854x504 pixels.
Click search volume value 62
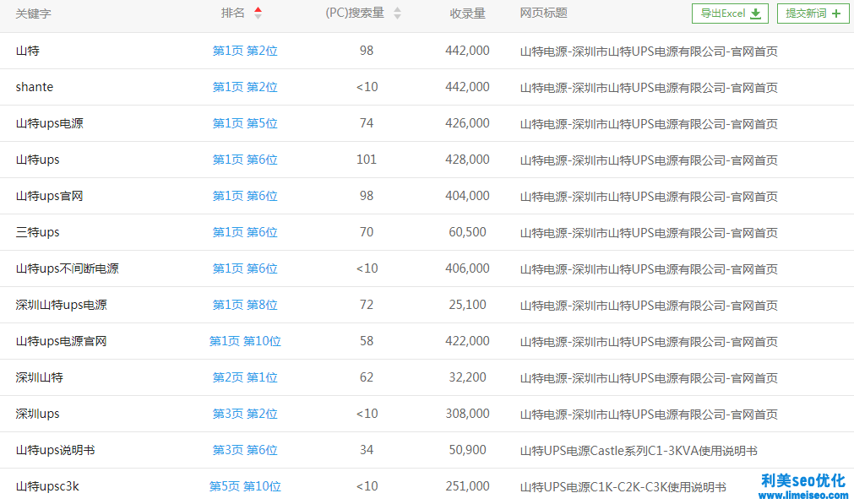[x=367, y=377]
